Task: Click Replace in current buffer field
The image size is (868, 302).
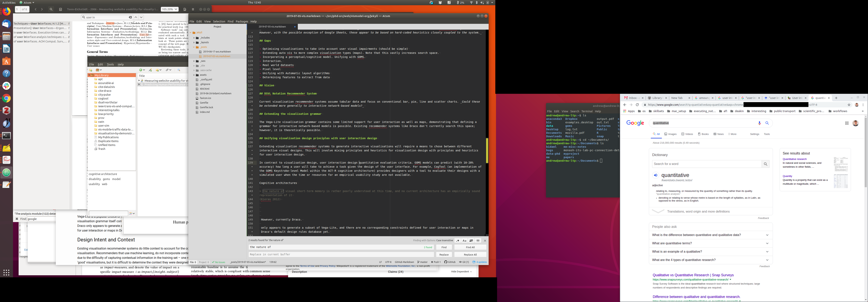Action: coord(341,255)
